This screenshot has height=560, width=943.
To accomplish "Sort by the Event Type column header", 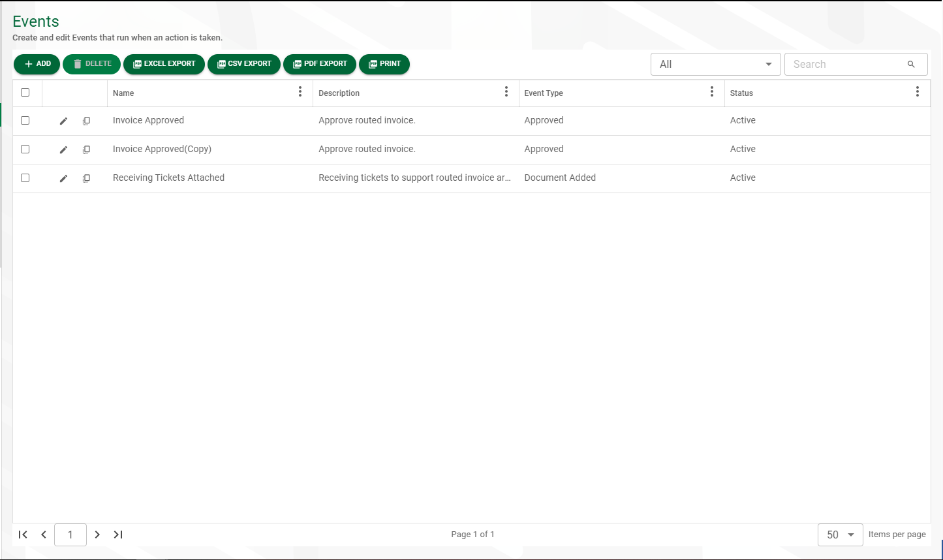I will [x=544, y=93].
